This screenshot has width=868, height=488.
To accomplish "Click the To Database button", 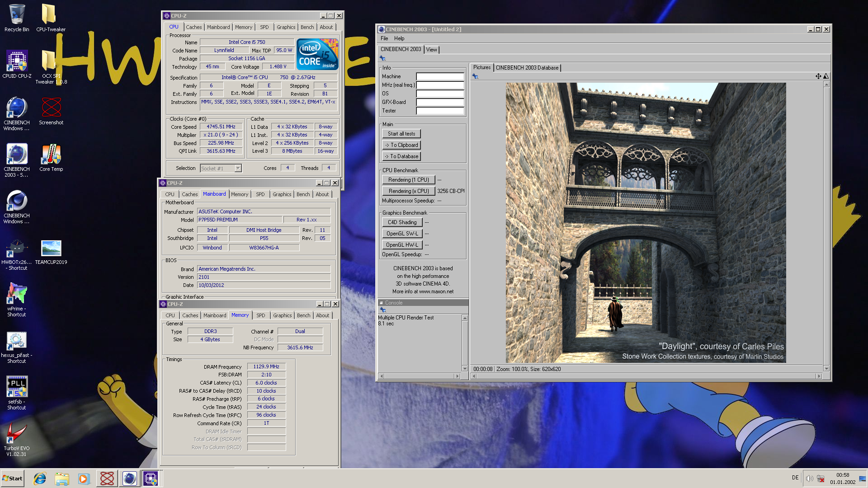I will 401,156.
